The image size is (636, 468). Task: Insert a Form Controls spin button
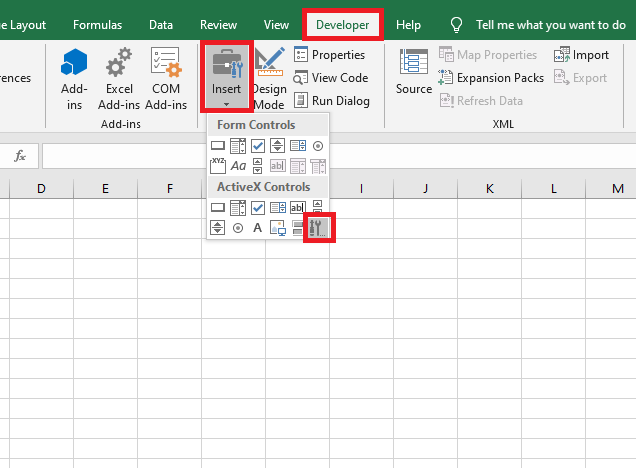pos(278,146)
